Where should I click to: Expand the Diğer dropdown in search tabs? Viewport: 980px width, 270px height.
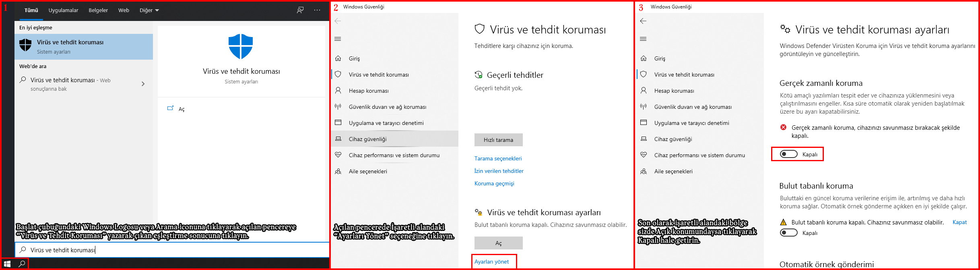click(149, 10)
